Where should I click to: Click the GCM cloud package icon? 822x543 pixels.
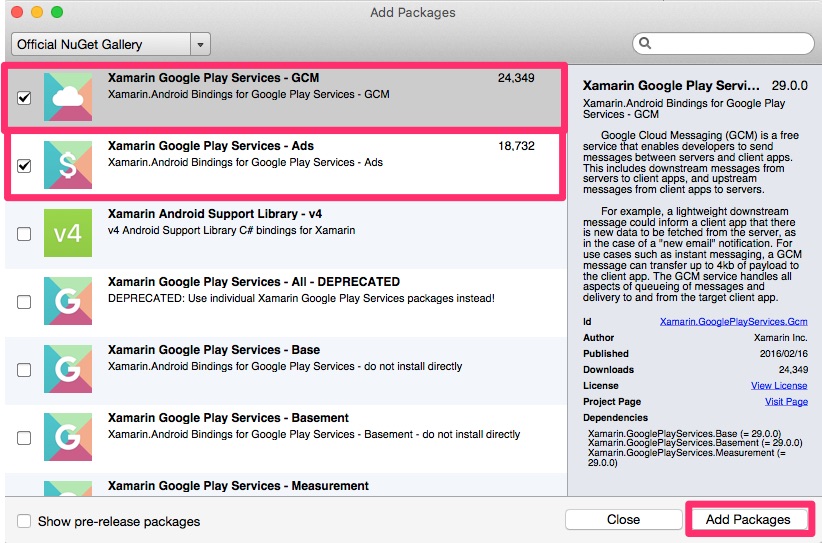68,97
